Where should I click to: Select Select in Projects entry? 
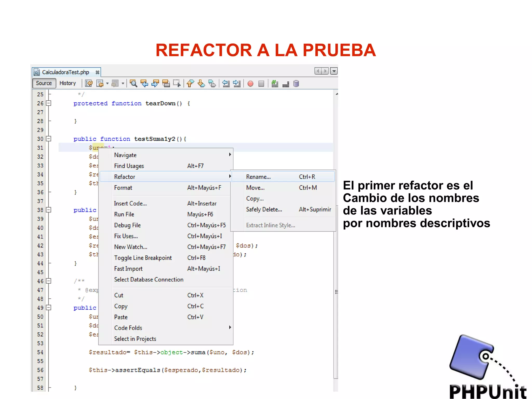coord(166,339)
